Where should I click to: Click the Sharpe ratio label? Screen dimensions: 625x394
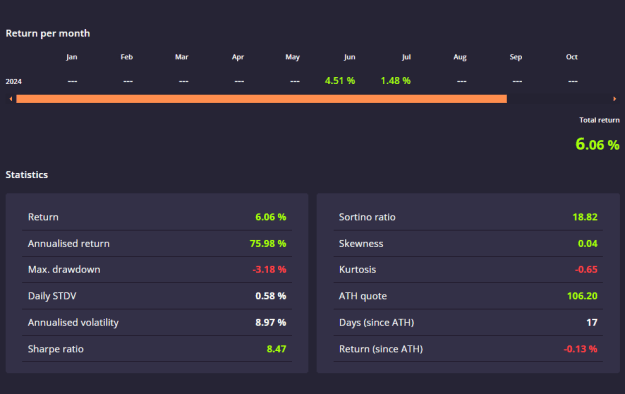[56, 349]
